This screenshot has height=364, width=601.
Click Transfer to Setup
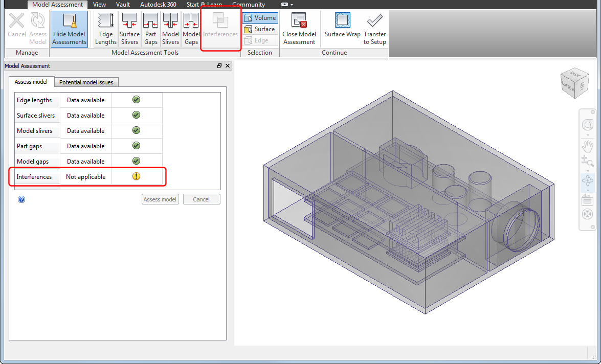374,29
